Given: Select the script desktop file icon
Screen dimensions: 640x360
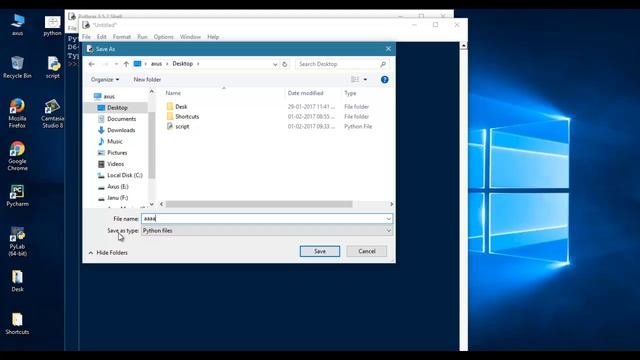Looking at the screenshot, I should point(53,67).
